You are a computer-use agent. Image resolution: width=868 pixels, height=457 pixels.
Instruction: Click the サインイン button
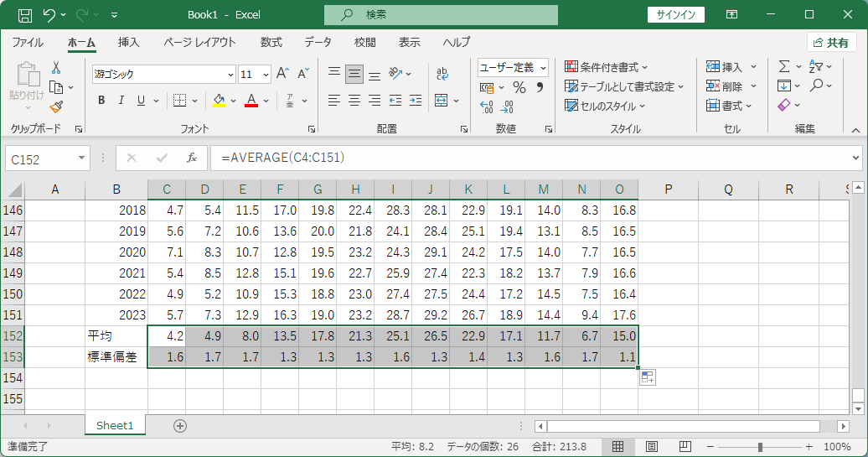pyautogui.click(x=676, y=15)
